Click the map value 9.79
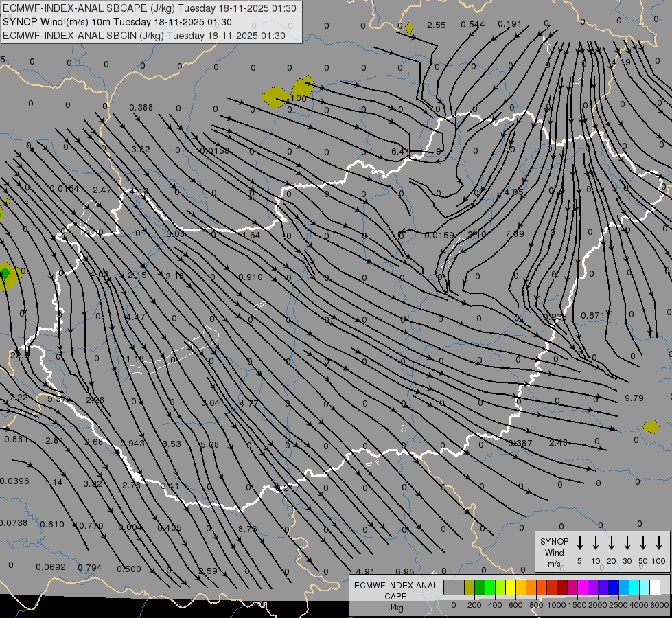 click(x=634, y=398)
